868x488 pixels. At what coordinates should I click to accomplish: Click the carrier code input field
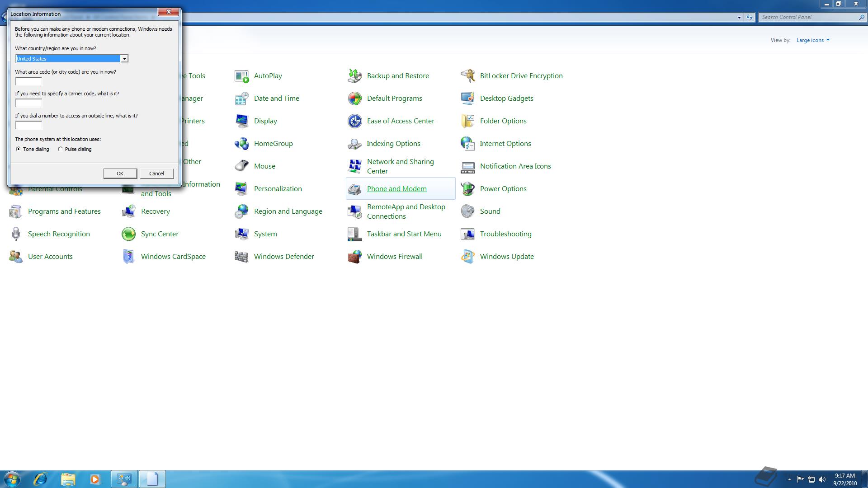pos(28,103)
